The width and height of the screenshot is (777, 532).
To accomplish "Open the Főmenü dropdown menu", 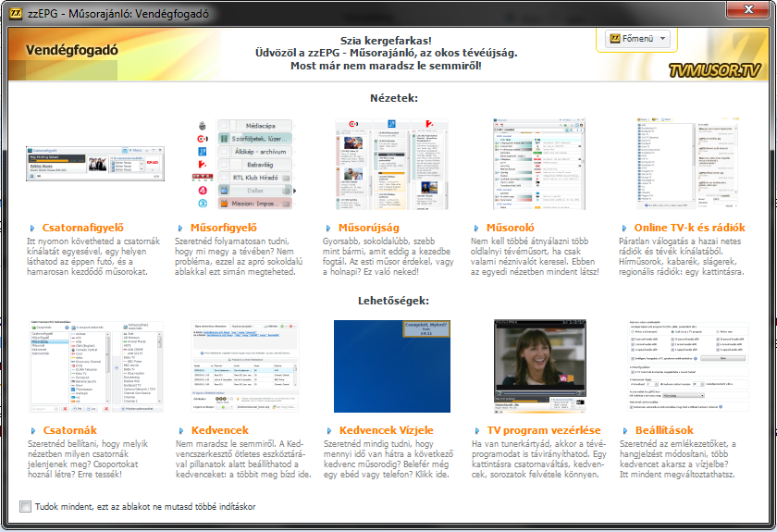I will click(x=637, y=39).
